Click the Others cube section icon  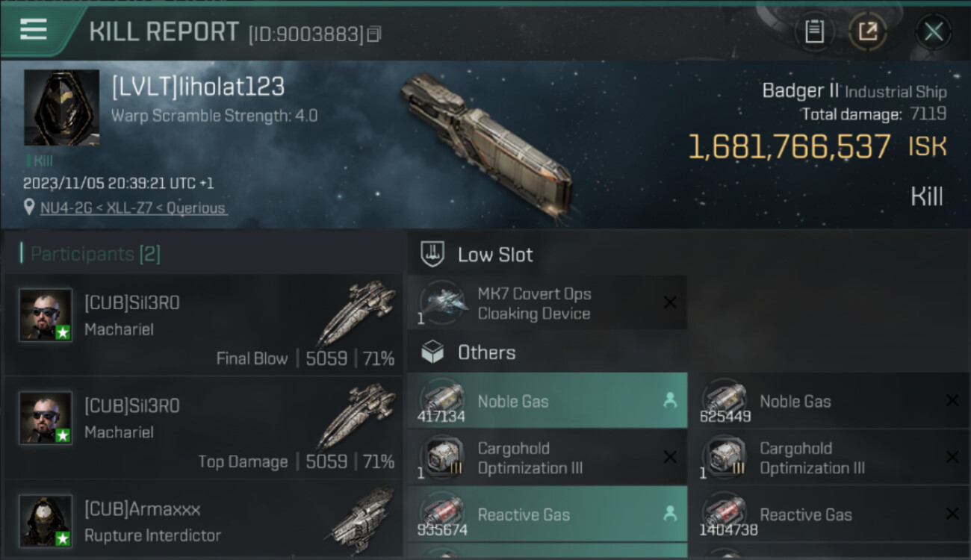pos(432,352)
